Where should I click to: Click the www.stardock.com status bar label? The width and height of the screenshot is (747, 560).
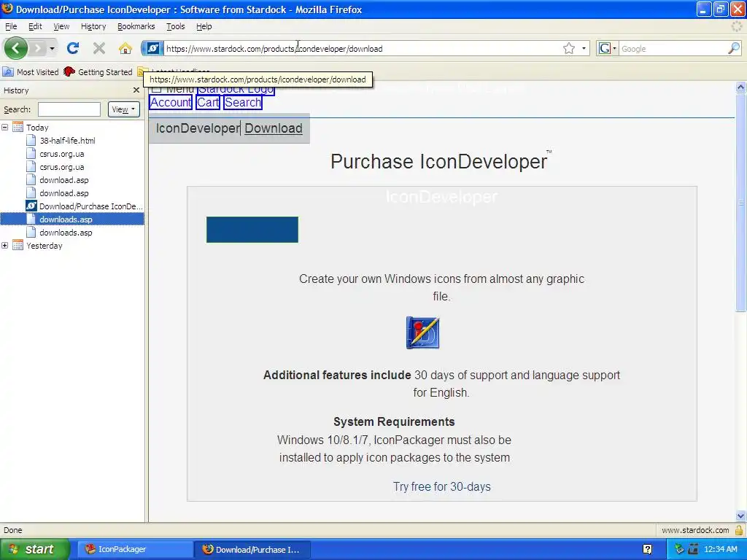click(695, 530)
